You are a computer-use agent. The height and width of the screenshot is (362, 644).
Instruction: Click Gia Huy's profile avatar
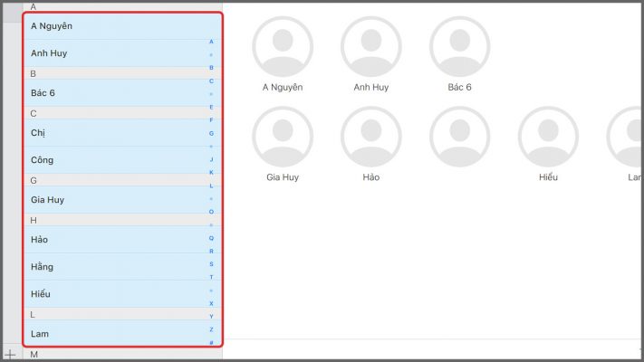click(x=282, y=137)
